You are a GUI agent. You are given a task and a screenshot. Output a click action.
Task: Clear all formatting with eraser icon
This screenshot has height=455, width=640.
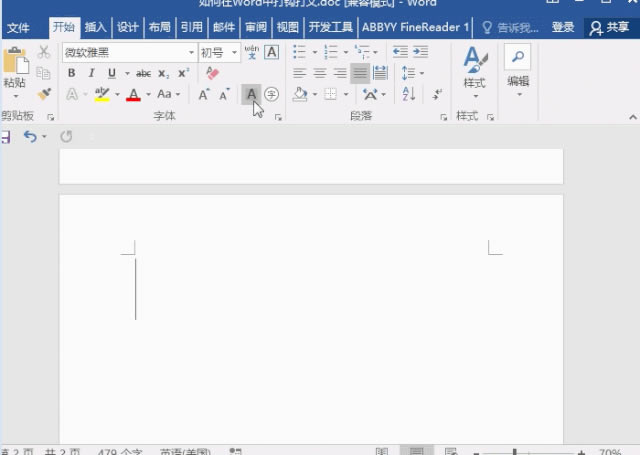[x=212, y=73]
